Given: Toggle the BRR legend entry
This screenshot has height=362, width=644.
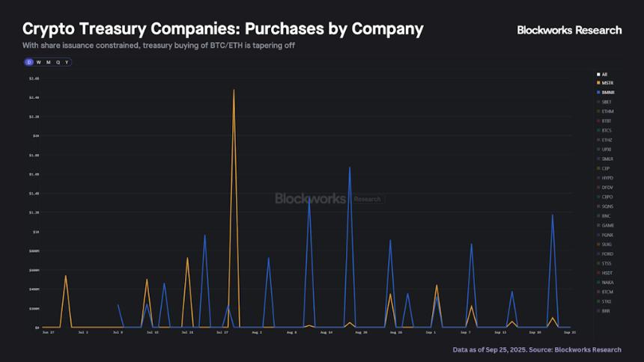Looking at the screenshot, I should pyautogui.click(x=605, y=310).
